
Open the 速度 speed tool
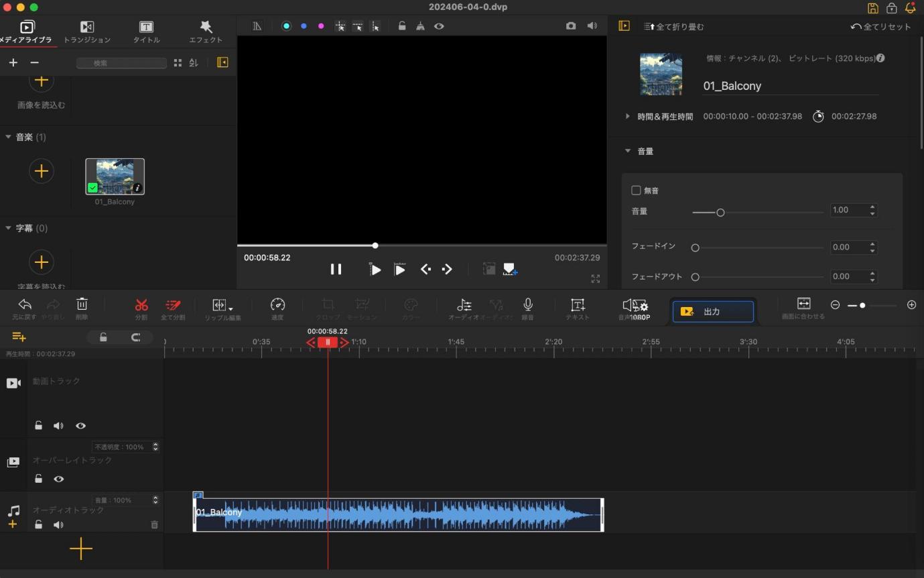pyautogui.click(x=277, y=308)
